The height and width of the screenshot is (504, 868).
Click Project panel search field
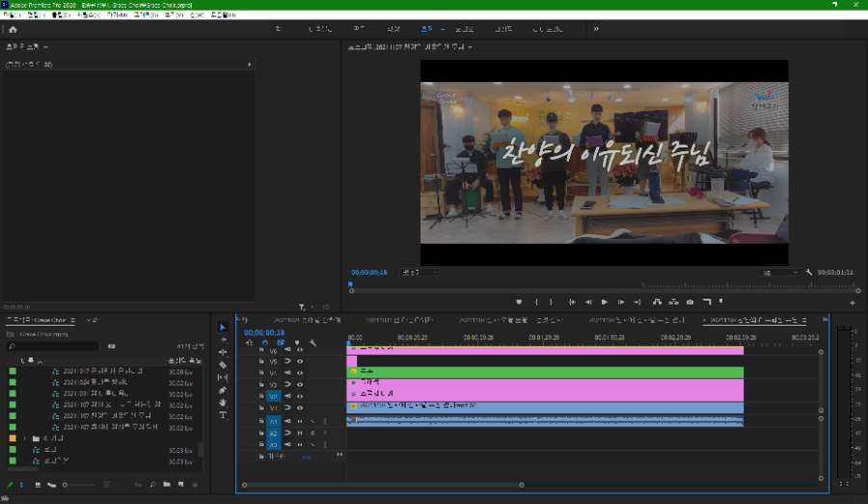coord(53,346)
